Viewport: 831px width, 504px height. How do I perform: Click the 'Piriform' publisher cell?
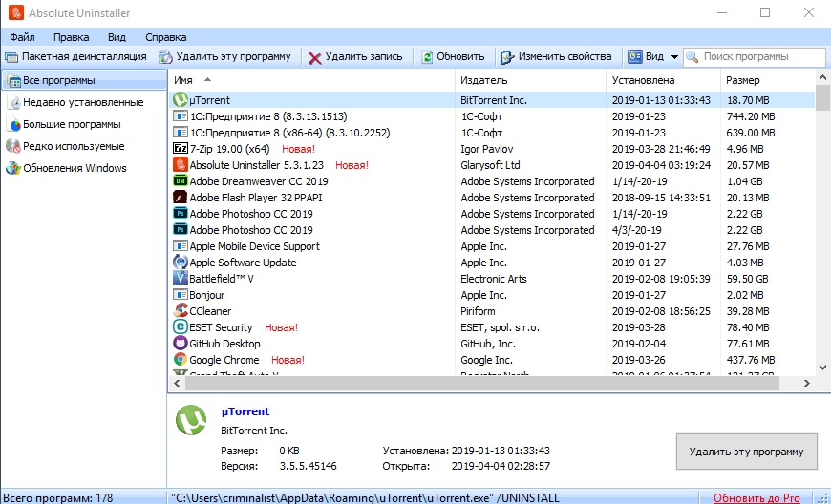(x=478, y=311)
